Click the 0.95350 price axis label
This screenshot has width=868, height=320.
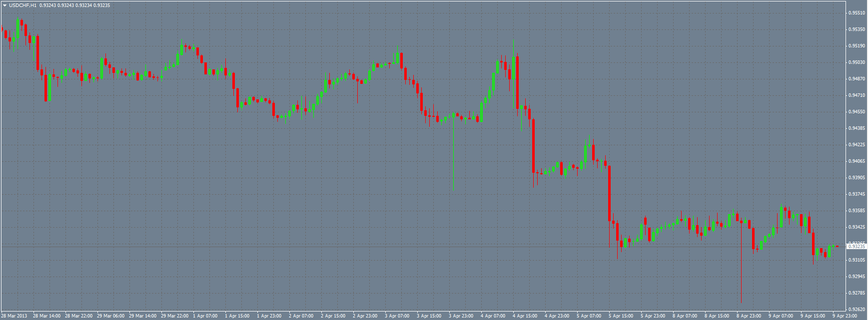pos(858,29)
